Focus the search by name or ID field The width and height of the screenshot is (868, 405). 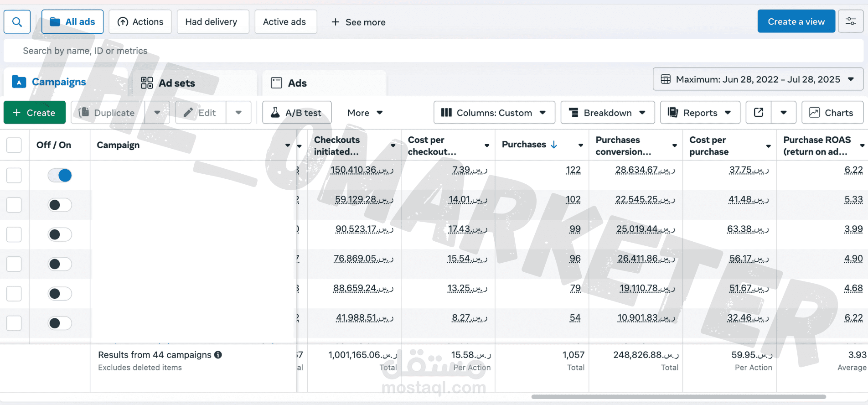pos(433,51)
